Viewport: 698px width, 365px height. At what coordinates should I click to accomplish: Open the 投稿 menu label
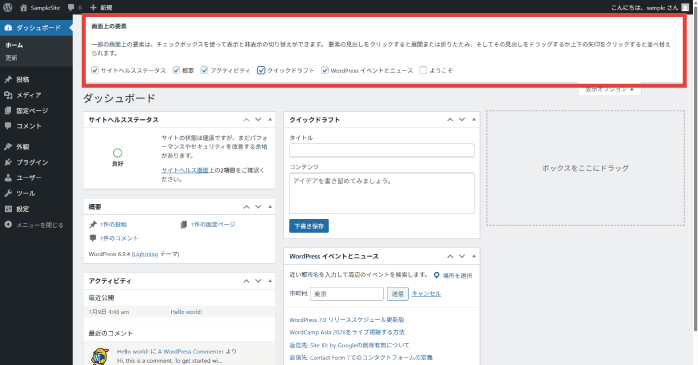(x=23, y=79)
